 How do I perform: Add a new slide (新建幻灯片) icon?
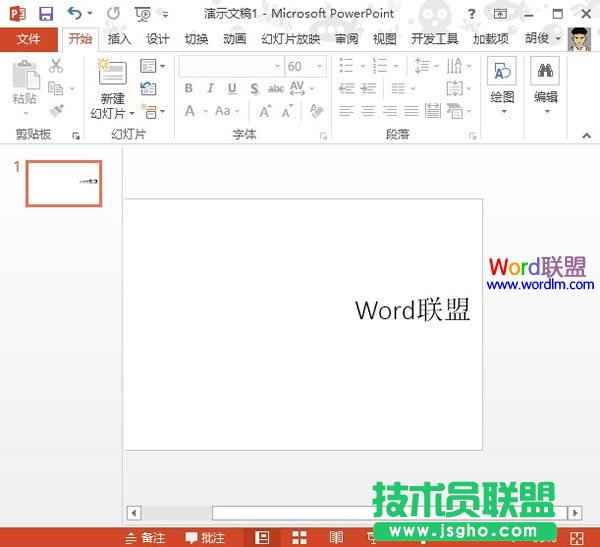112,72
